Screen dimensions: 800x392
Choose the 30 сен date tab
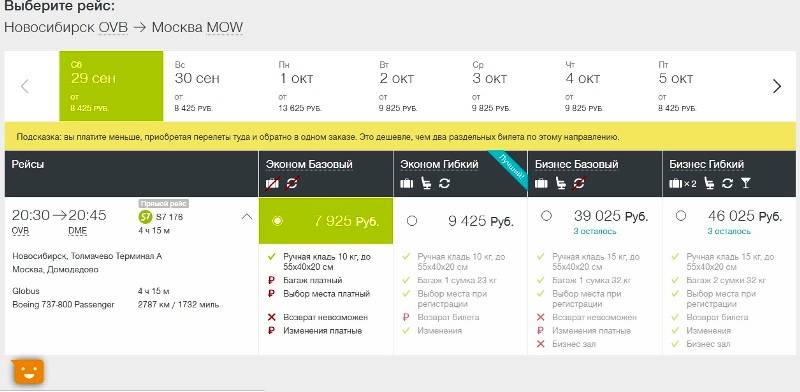pos(215,86)
